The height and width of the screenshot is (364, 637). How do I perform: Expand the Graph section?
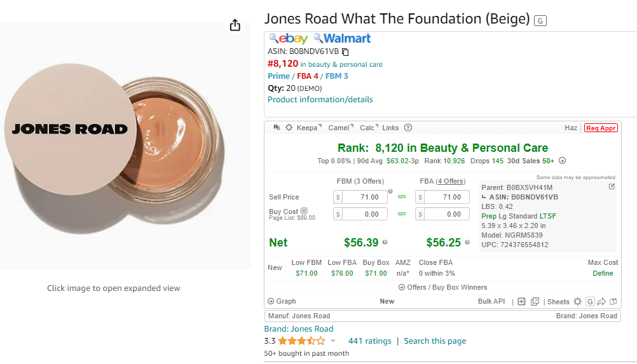point(282,301)
